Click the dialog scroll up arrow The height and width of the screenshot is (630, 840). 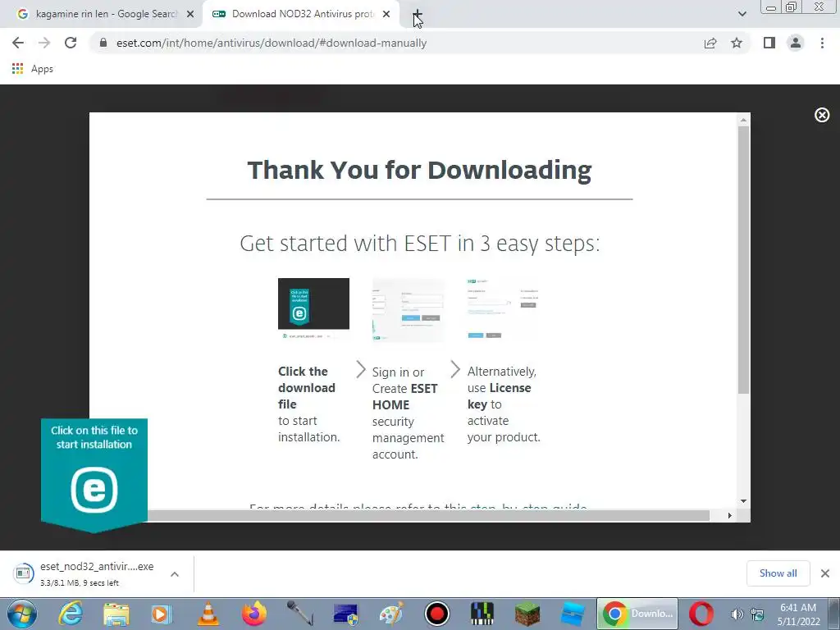[743, 120]
